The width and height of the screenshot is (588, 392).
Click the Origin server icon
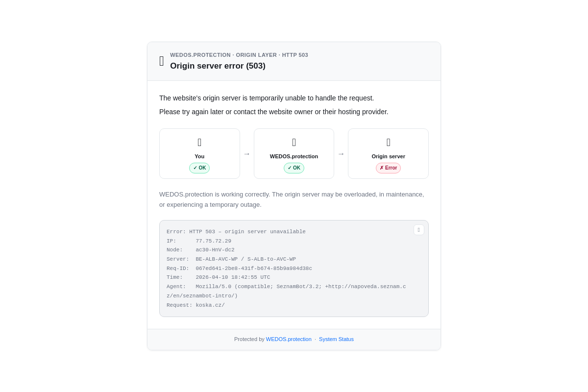(x=389, y=143)
